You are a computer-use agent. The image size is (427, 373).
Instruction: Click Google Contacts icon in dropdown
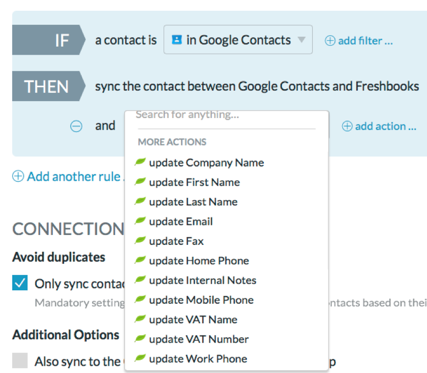click(176, 40)
